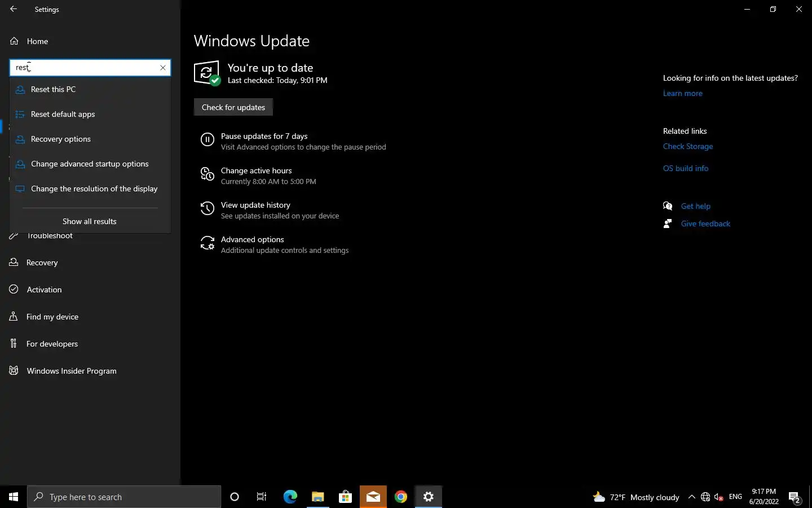812x508 pixels.
Task: Expand hidden system tray icons
Action: pyautogui.click(x=692, y=497)
